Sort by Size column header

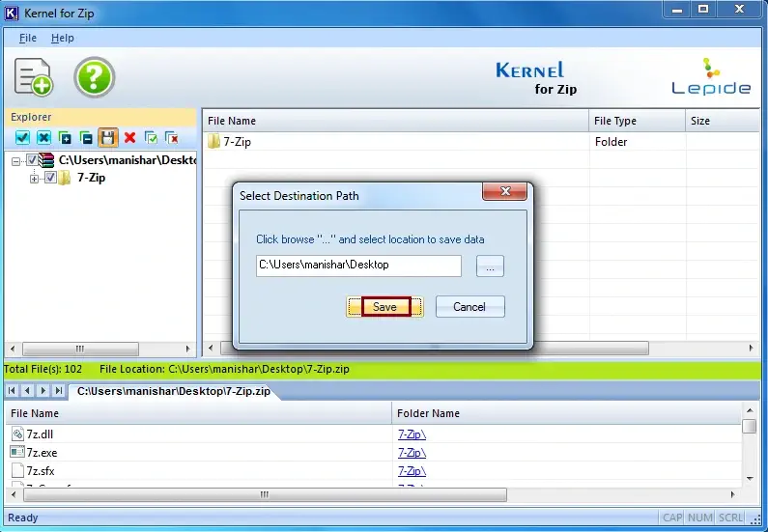point(723,121)
